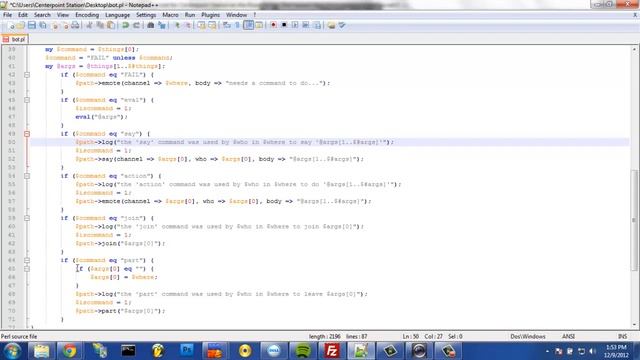Run macro multiple times icon
Viewport: 640px width, 360px height.
point(306,25)
